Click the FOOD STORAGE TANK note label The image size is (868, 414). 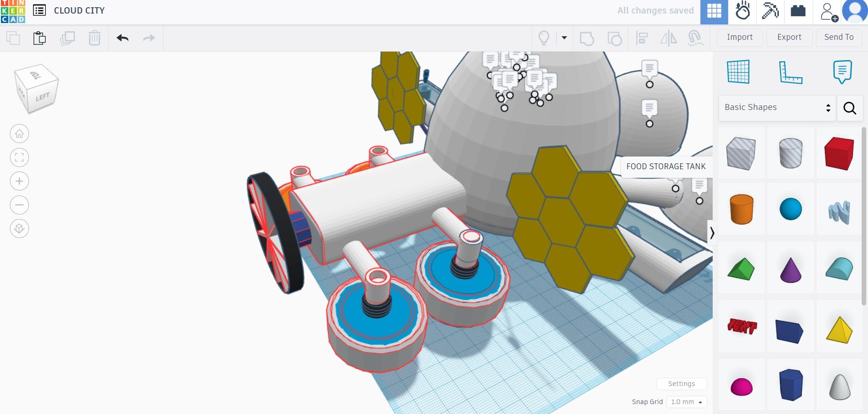pyautogui.click(x=666, y=167)
